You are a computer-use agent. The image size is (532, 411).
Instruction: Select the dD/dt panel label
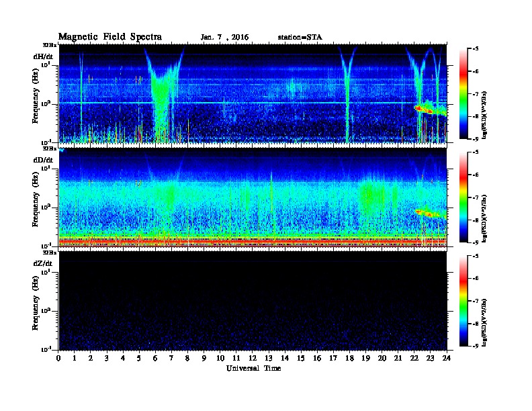tap(43, 160)
